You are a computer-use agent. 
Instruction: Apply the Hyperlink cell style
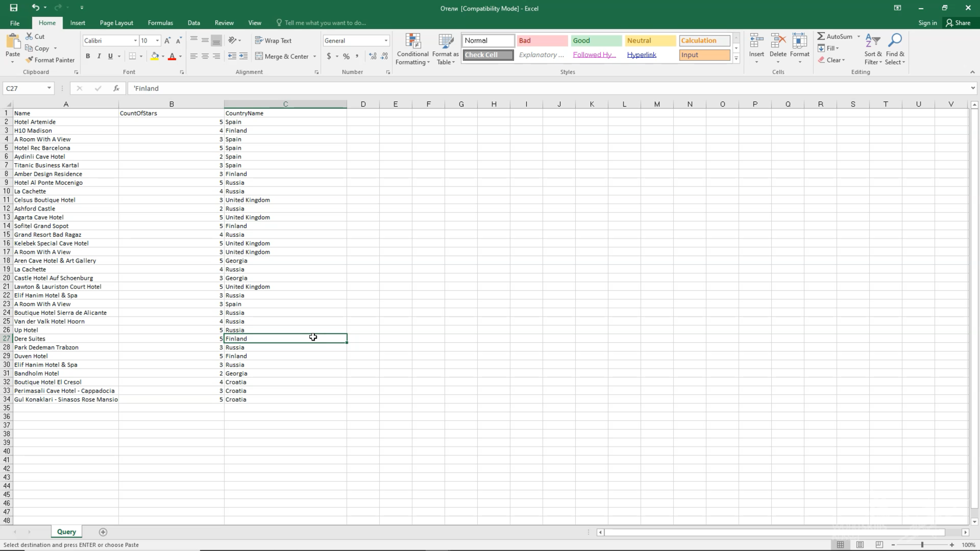click(650, 55)
